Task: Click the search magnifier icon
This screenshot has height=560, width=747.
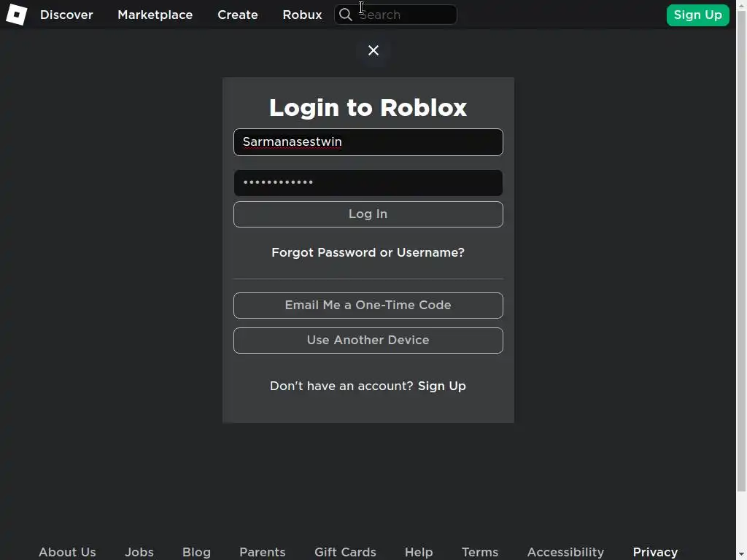Action: pyautogui.click(x=345, y=15)
